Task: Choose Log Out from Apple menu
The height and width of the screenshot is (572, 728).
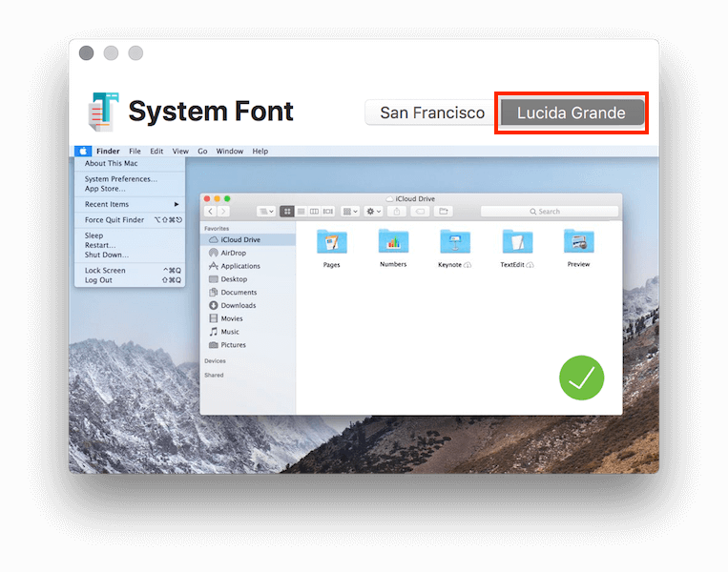Action: pos(130,280)
